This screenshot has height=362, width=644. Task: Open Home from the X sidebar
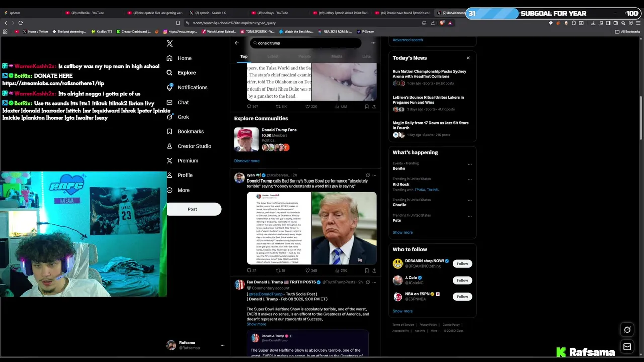pos(179,58)
